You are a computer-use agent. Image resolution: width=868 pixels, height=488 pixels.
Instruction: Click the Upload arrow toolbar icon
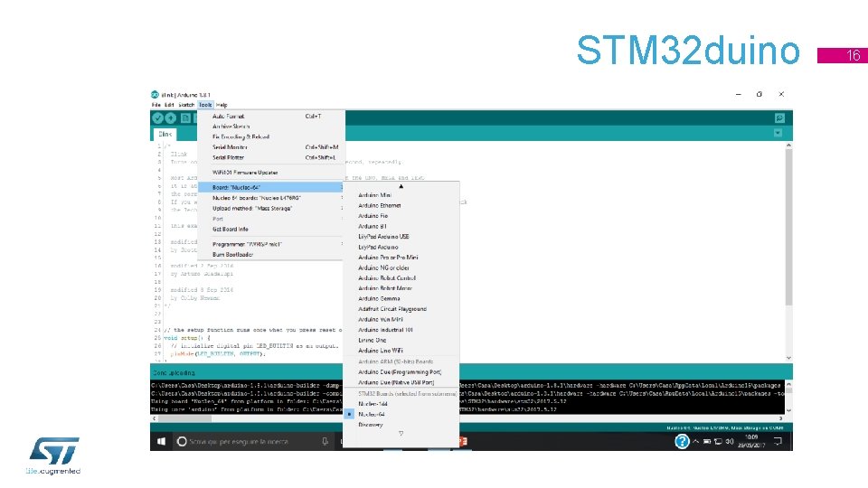point(171,117)
